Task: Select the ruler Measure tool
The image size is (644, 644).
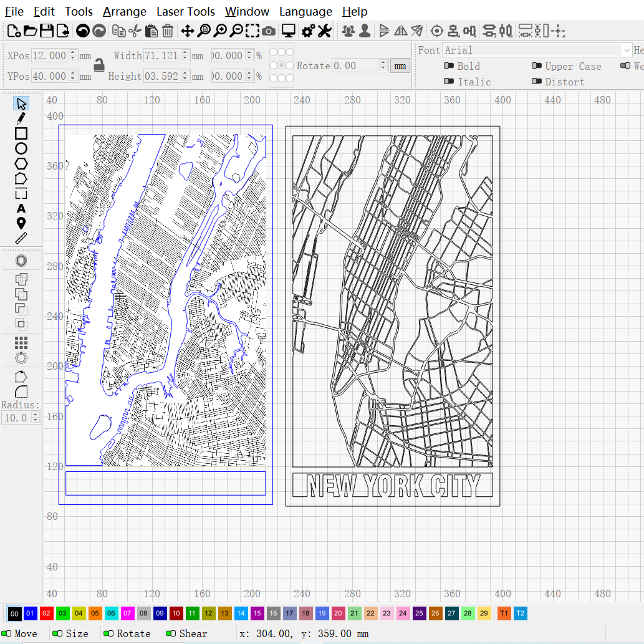Action: pyautogui.click(x=21, y=238)
